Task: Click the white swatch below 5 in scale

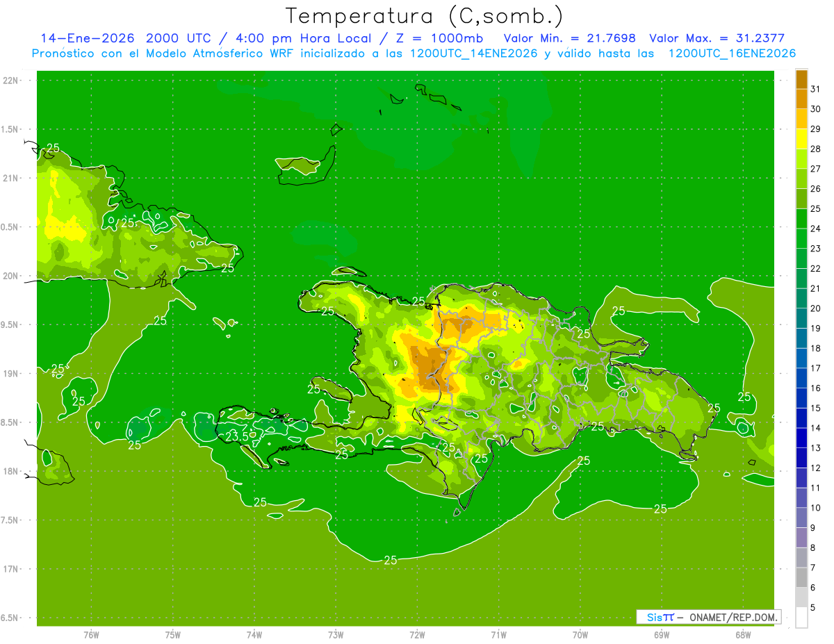Action: [x=801, y=618]
